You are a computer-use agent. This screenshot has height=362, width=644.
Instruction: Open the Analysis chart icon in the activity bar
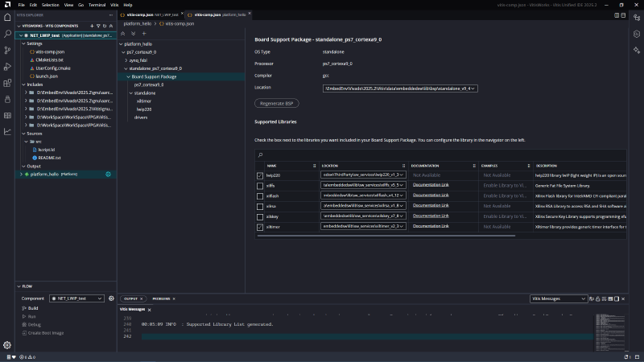tap(7, 132)
